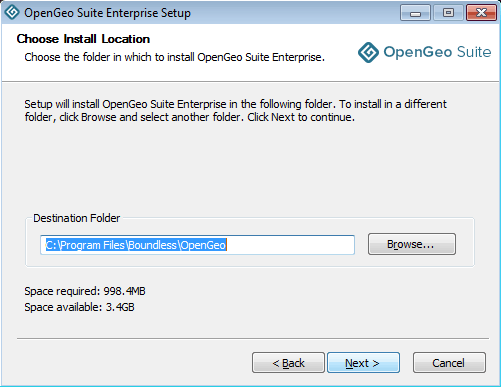Open the Browse... folder picker
The height and width of the screenshot is (387, 501).
(412, 244)
